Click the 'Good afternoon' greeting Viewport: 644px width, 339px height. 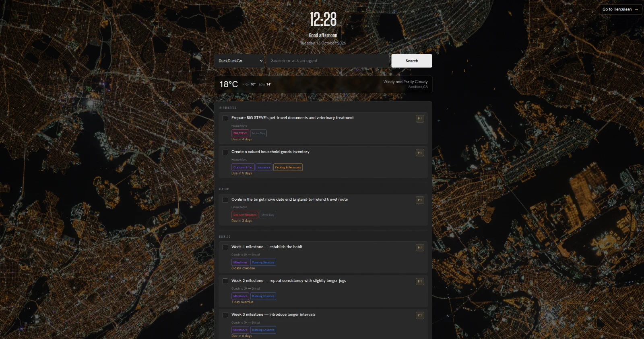tap(323, 35)
